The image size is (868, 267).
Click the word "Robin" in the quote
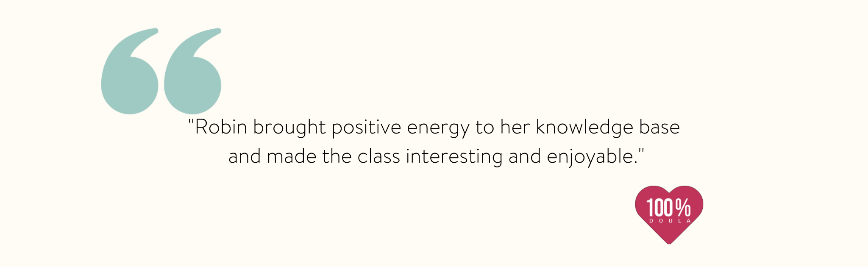click(221, 127)
